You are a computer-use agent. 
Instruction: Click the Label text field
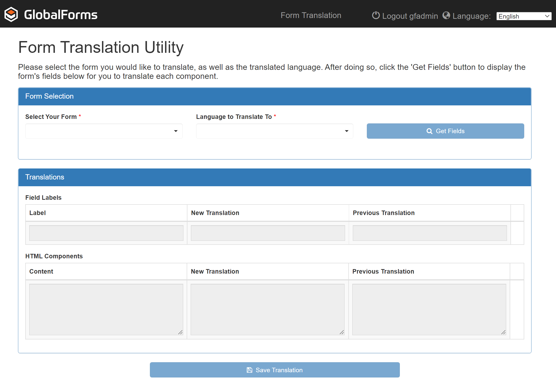[x=106, y=233]
